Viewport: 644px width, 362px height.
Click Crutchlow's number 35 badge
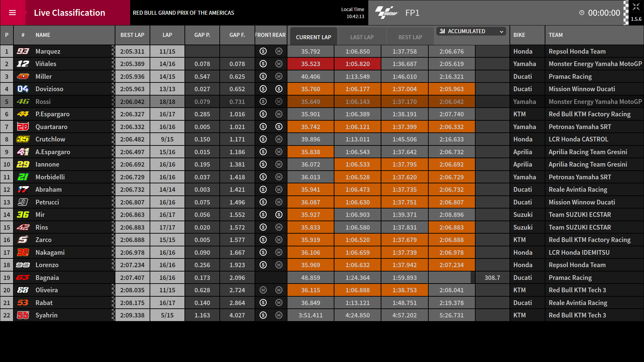click(x=23, y=139)
